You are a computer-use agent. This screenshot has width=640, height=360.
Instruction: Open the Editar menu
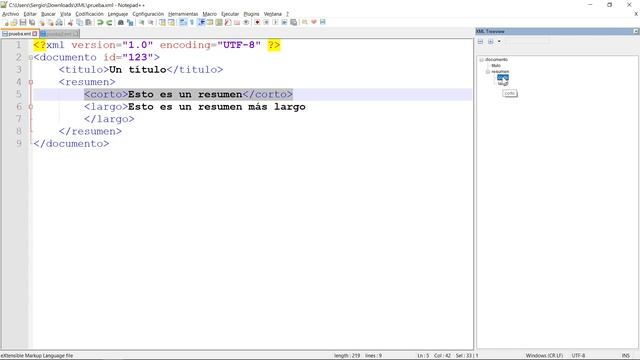30,14
